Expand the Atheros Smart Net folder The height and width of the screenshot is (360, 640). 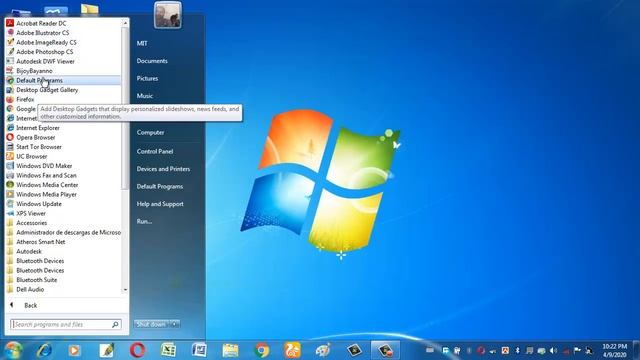coord(63,242)
